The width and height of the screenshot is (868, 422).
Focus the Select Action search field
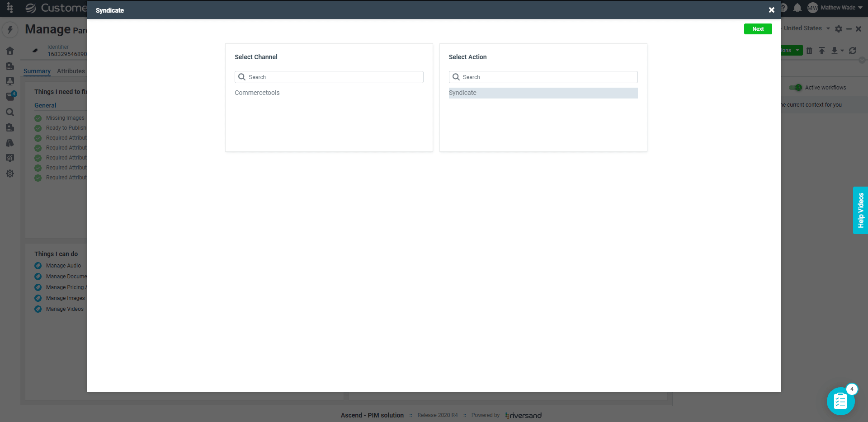point(543,77)
